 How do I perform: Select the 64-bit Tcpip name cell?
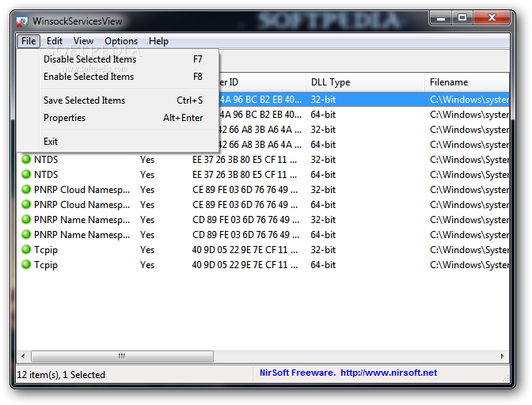(46, 265)
